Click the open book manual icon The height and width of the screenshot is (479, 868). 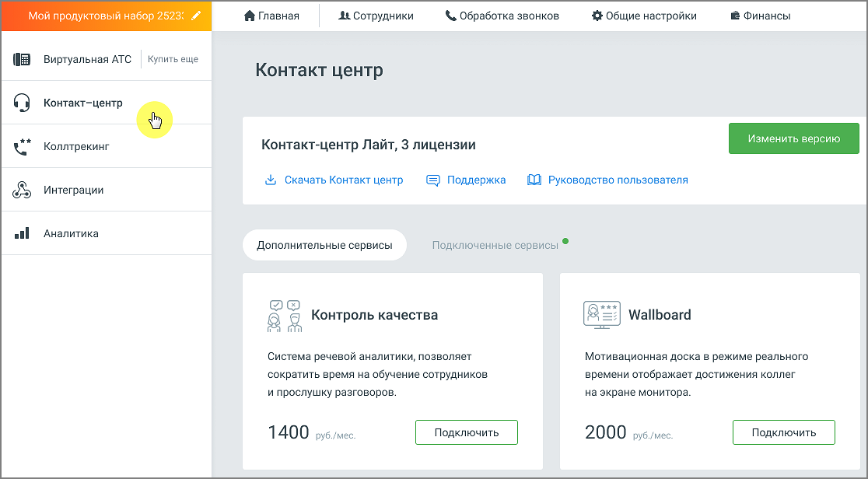pos(534,180)
